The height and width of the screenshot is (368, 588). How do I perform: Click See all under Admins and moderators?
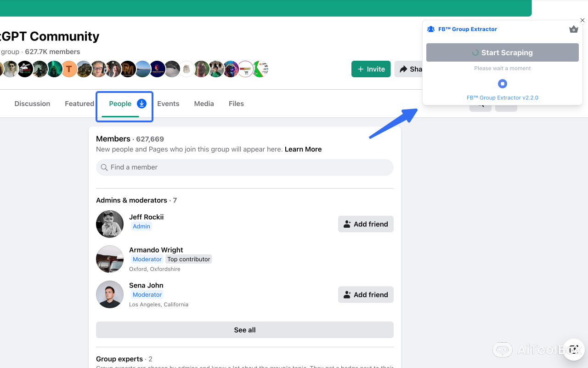tap(244, 330)
